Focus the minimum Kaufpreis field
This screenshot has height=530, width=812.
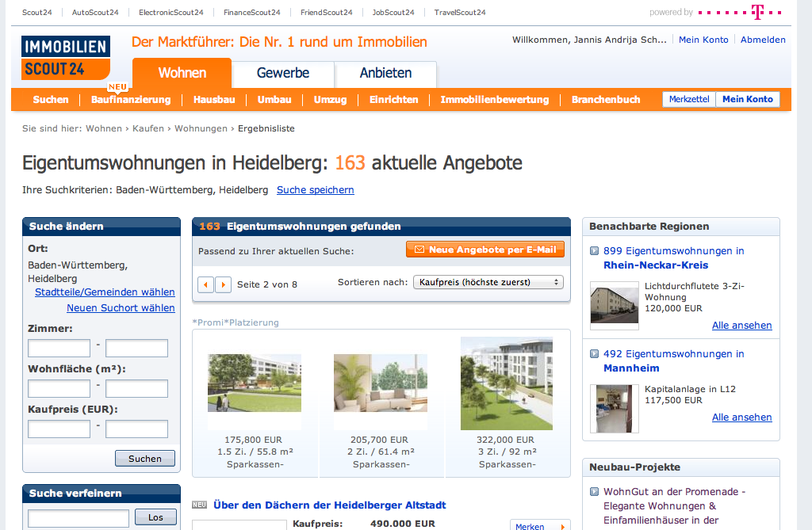pyautogui.click(x=59, y=429)
